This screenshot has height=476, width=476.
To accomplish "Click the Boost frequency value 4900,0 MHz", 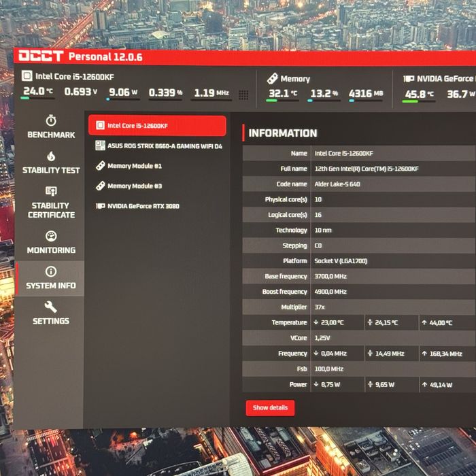I will tap(330, 292).
